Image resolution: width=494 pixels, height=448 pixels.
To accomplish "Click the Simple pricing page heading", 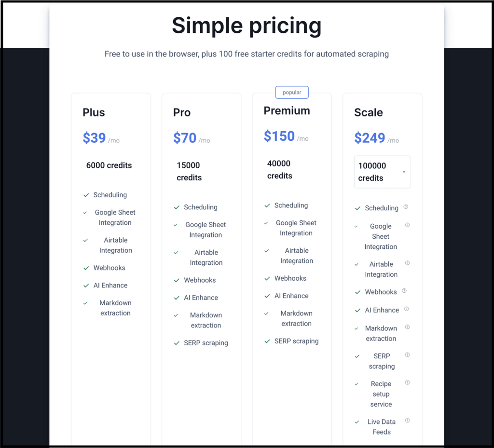I will click(247, 26).
